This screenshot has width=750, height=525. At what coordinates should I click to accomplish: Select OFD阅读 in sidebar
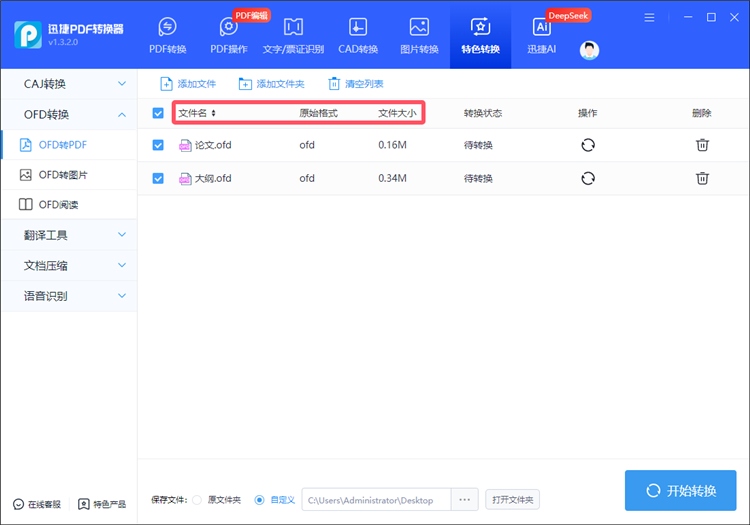pos(69,205)
